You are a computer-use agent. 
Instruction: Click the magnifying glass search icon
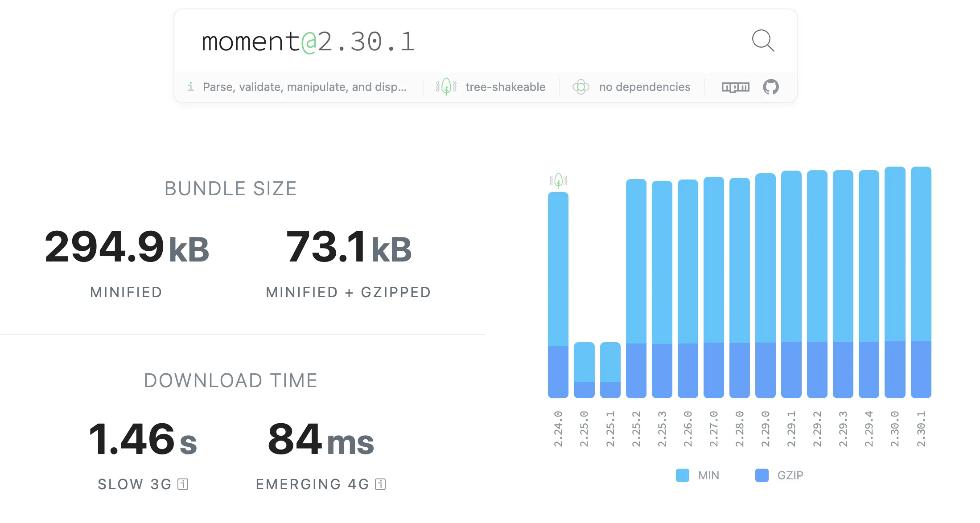[762, 41]
